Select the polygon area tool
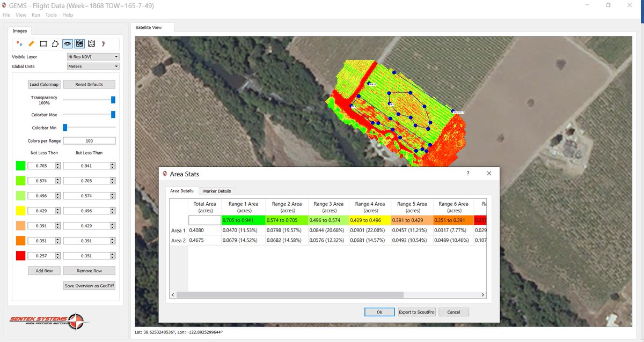 point(55,44)
